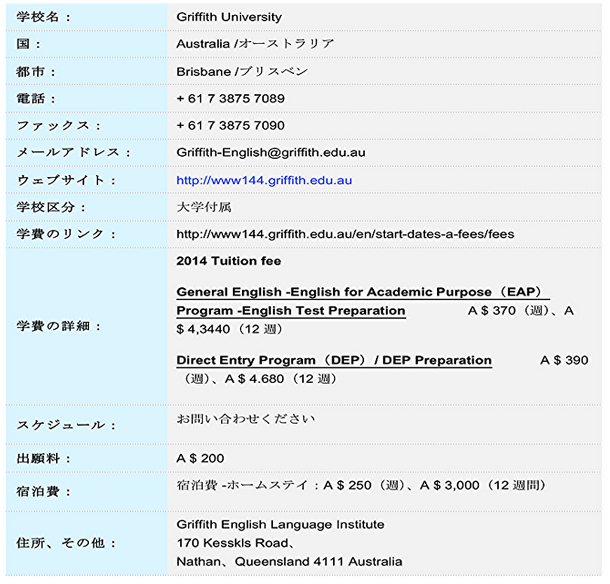This screenshot has width=610, height=584.
Task: Click the 学校区分 row label
Action: [x=51, y=207]
